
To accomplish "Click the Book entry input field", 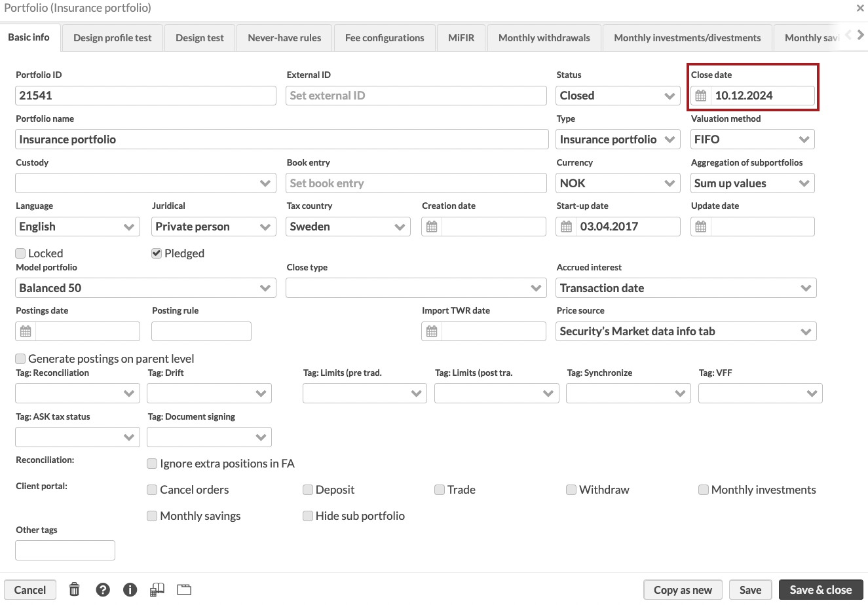I will [x=416, y=183].
